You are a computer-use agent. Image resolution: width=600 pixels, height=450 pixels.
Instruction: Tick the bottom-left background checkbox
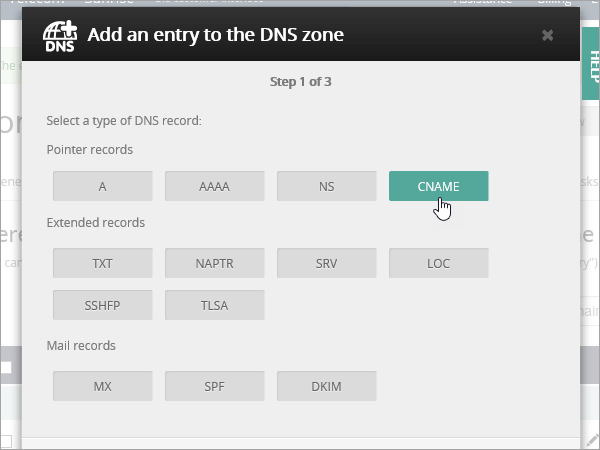6,441
